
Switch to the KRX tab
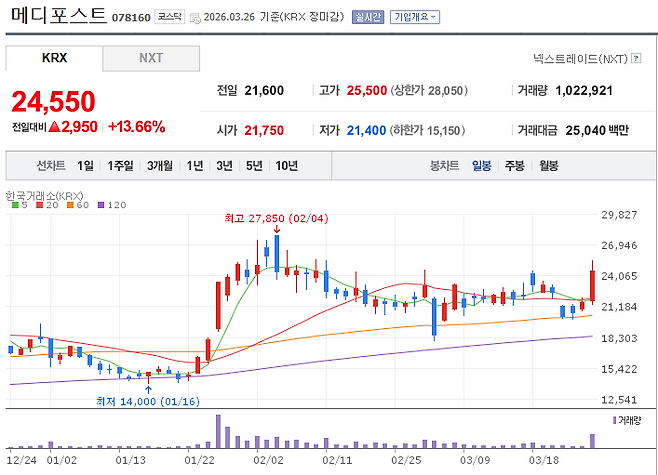[x=54, y=58]
